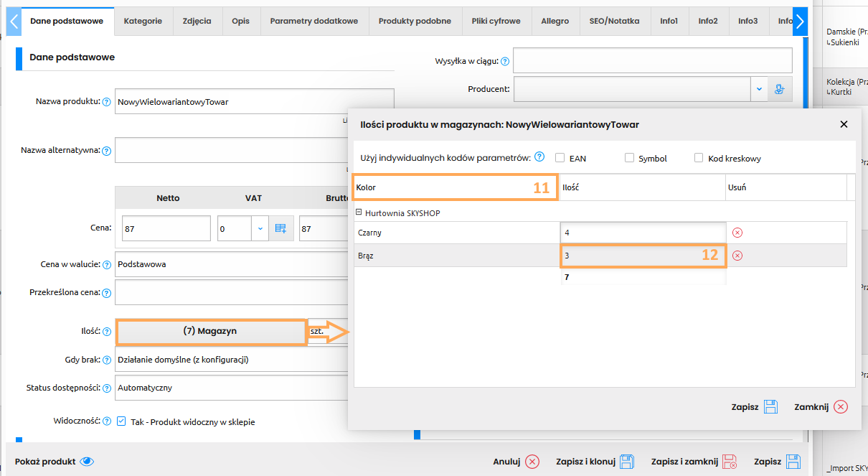This screenshot has height=476, width=868.
Task: Switch to the Kategorie tab
Action: click(143, 21)
